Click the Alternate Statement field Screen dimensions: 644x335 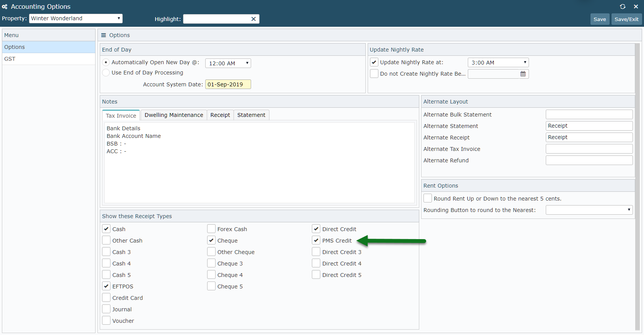click(589, 126)
